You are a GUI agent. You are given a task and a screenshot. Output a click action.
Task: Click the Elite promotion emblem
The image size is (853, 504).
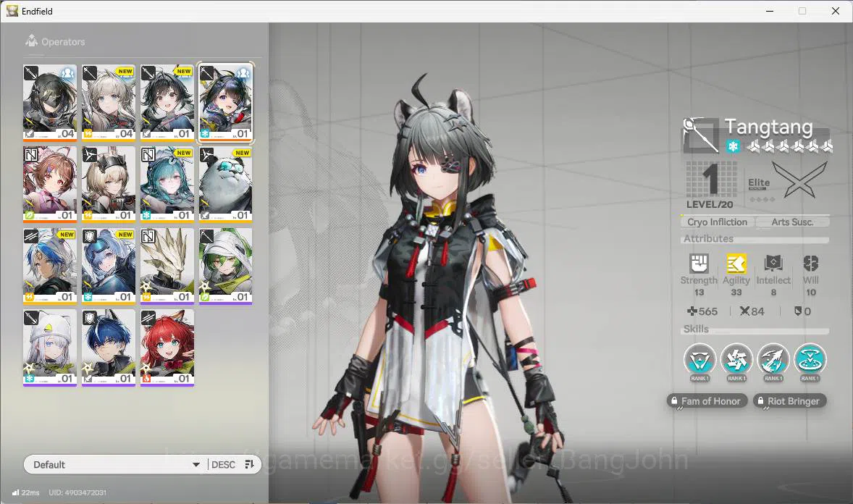[x=799, y=181]
